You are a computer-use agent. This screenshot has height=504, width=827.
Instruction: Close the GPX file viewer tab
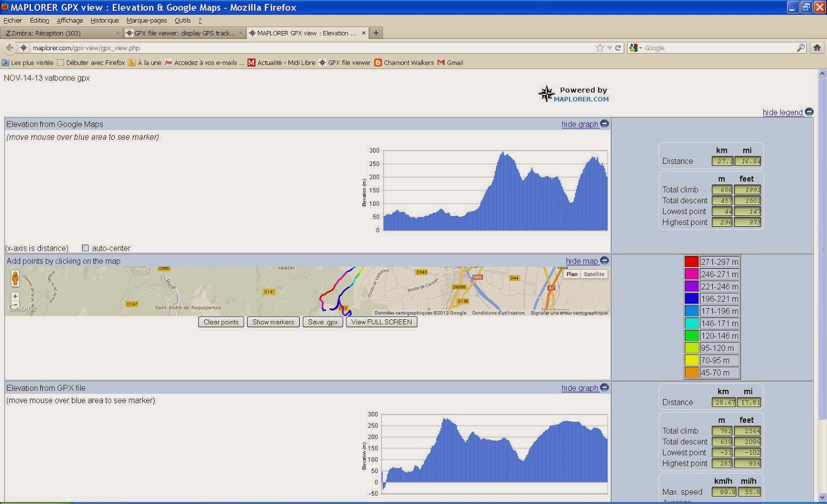pyautogui.click(x=240, y=33)
